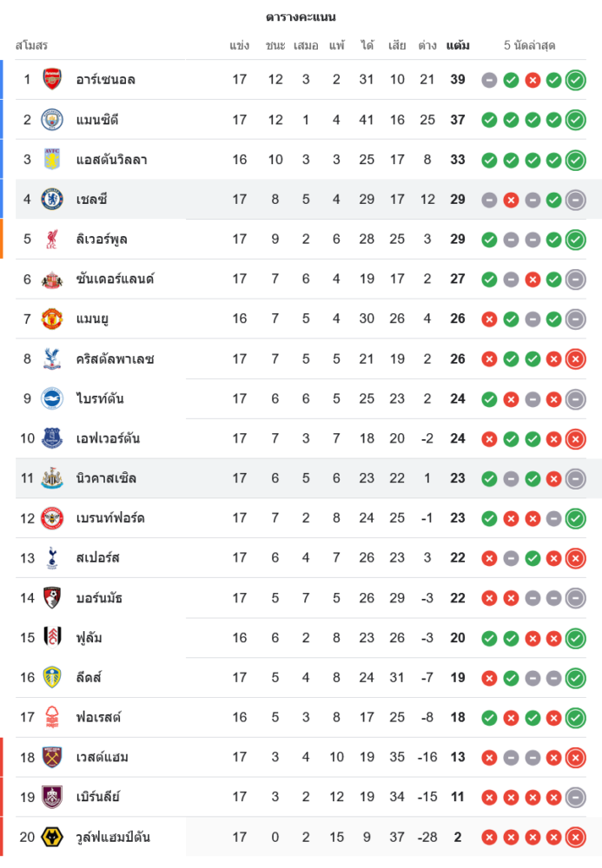
Task: Click the สโมสร club column header
Action: click(31, 45)
